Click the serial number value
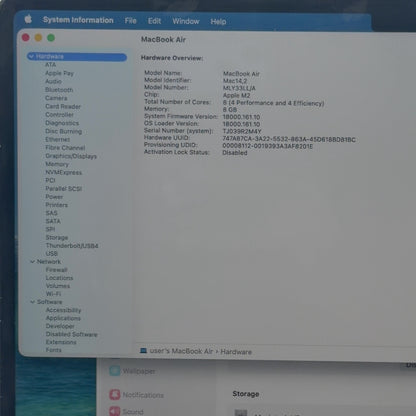The image size is (416, 416). [x=242, y=131]
